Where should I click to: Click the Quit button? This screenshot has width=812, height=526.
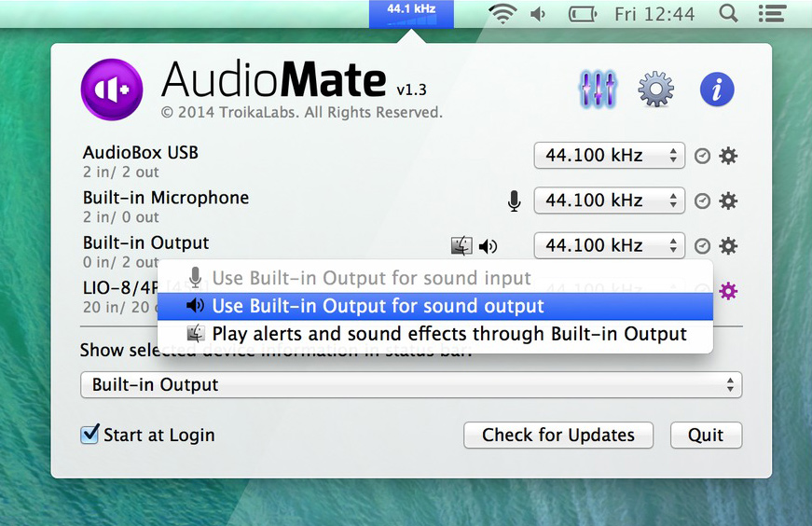706,436
